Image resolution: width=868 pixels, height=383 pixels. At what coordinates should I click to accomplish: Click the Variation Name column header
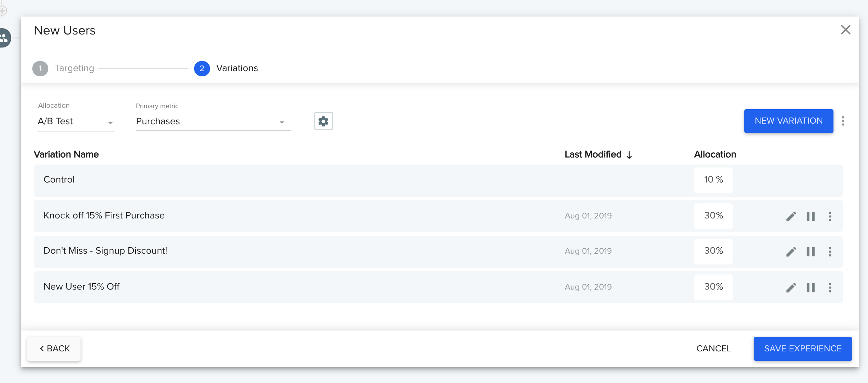(x=66, y=154)
